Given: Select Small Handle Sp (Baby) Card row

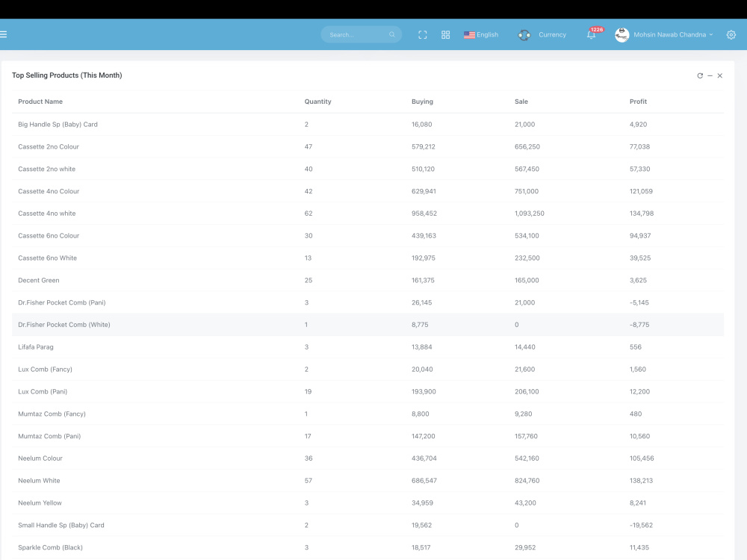Looking at the screenshot, I should point(368,525).
